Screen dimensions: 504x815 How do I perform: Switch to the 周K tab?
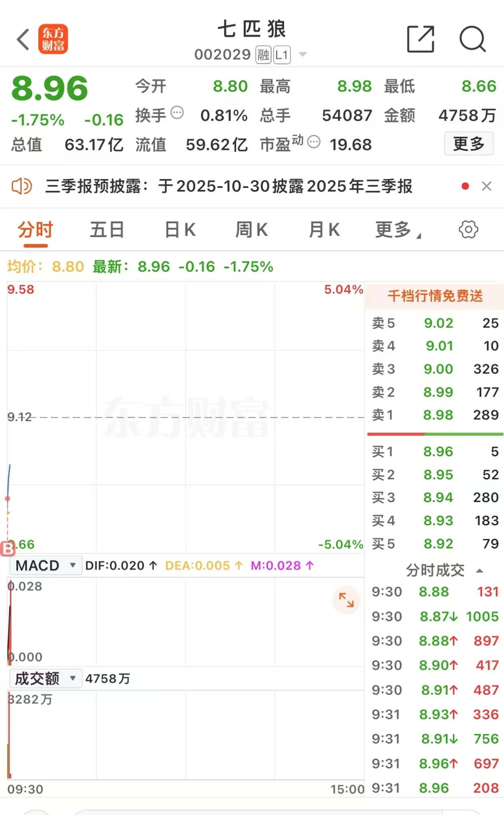coord(252,230)
